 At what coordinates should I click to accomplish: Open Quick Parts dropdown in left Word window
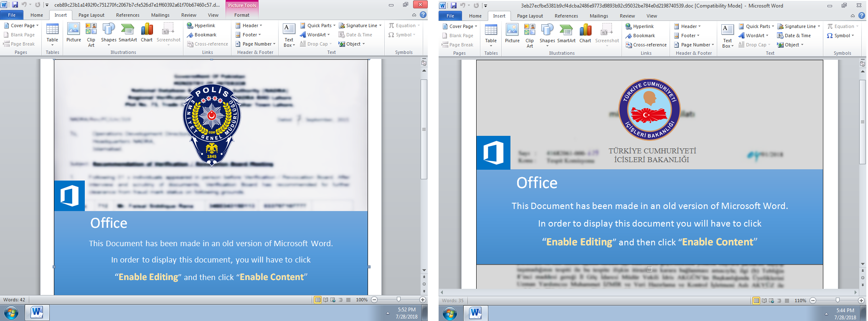pos(317,25)
